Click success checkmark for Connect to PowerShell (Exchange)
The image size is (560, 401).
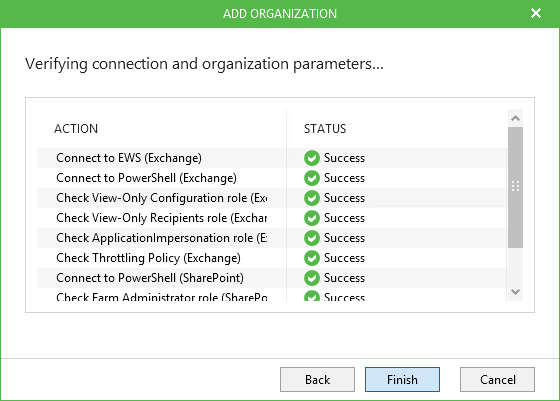[312, 178]
